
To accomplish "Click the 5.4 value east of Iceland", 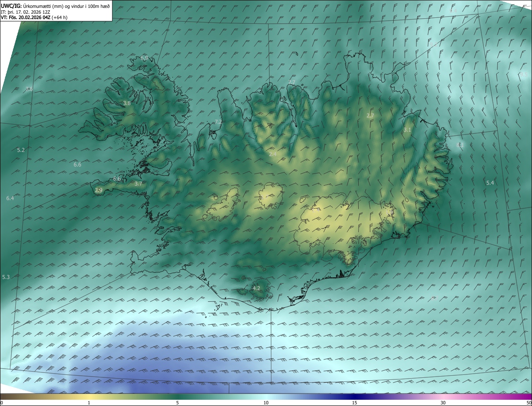I will 490,183.
